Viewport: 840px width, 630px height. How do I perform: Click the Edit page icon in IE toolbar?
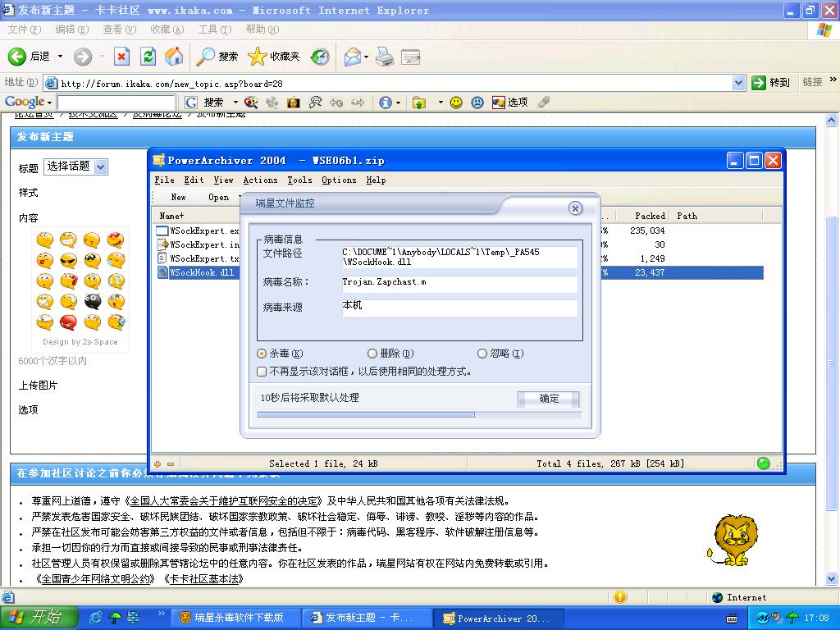coord(411,57)
